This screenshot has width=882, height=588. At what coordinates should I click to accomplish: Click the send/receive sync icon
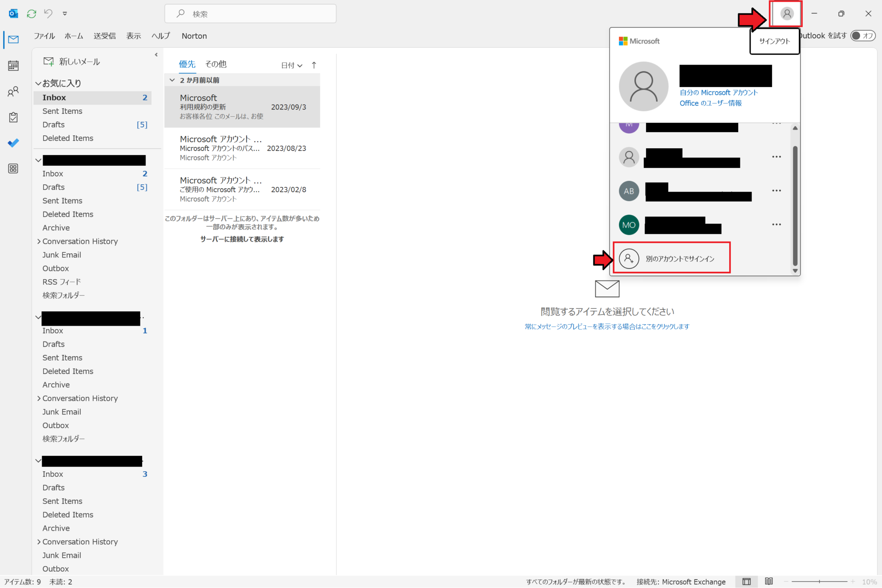[x=31, y=14]
